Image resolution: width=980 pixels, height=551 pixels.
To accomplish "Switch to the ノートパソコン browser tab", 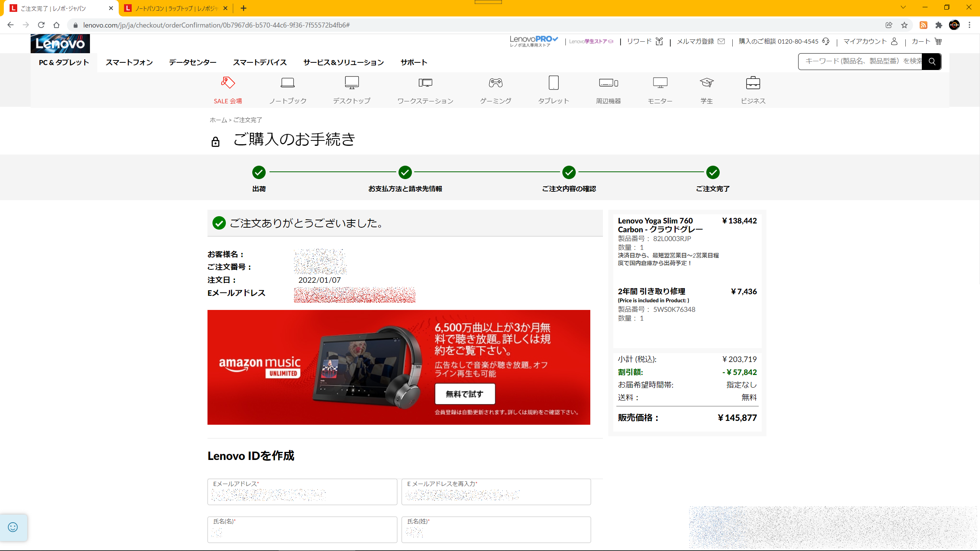I will (176, 8).
